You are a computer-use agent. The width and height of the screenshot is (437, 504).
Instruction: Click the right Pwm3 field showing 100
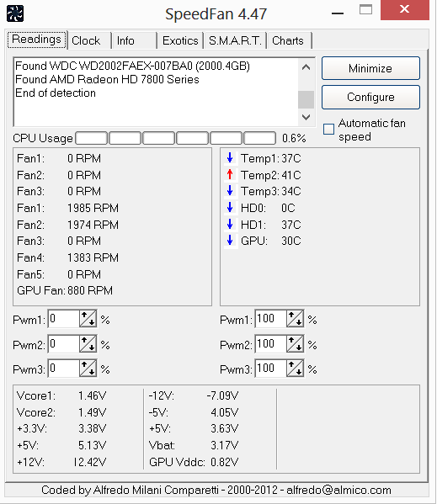point(271,369)
